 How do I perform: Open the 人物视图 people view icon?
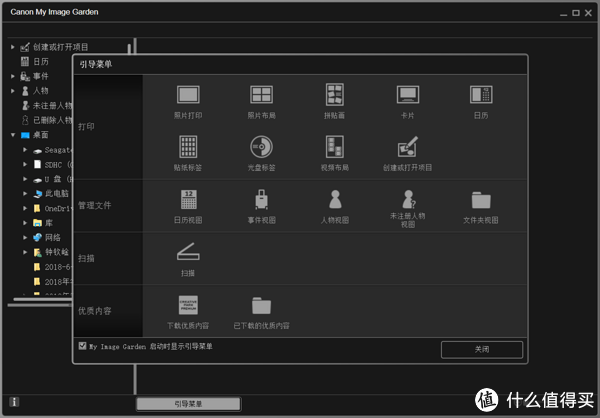click(335, 199)
